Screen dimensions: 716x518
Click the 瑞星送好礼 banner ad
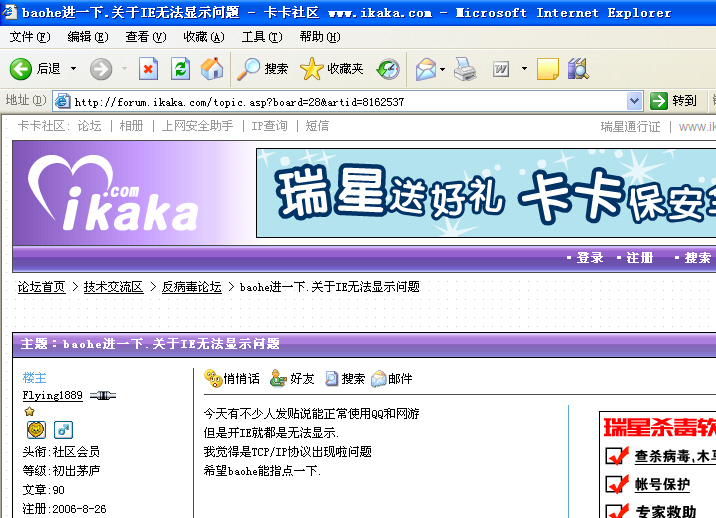coord(486,193)
